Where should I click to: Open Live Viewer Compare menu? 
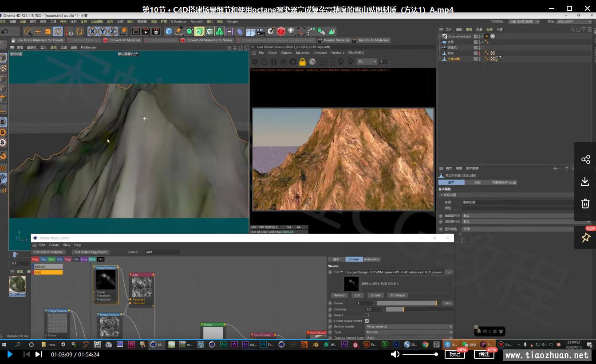tap(320, 53)
